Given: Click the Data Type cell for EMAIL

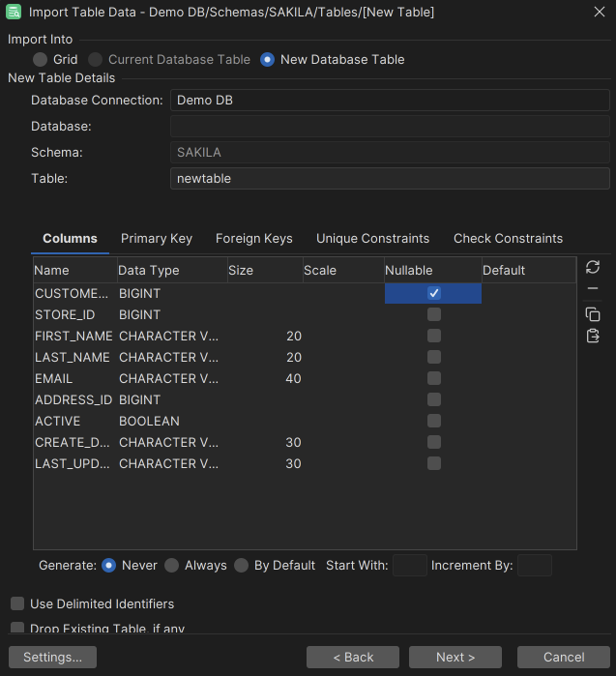Looking at the screenshot, I should (169, 378).
